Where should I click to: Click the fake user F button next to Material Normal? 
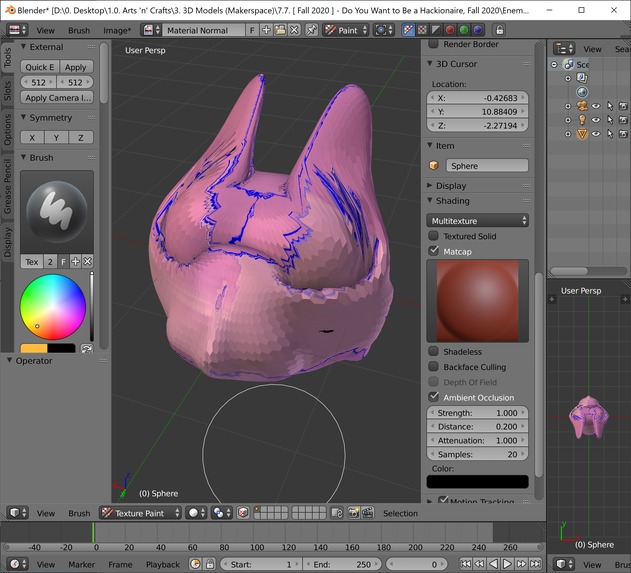coord(252,30)
